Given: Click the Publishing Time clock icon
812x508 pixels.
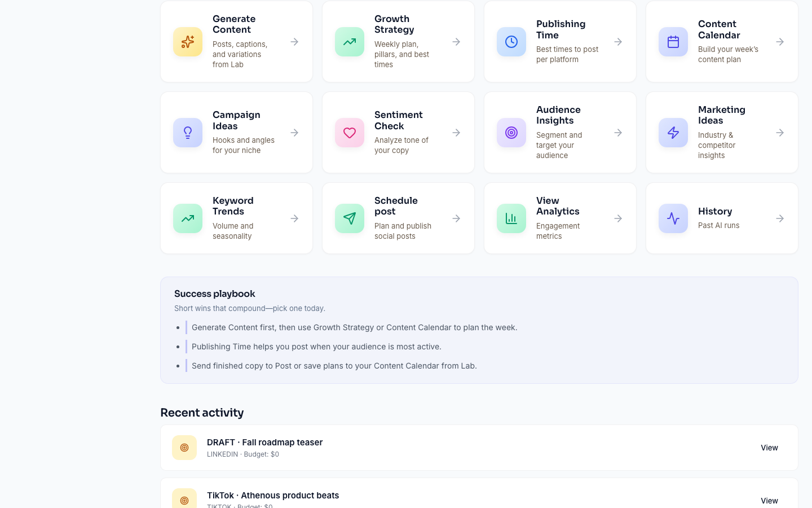Looking at the screenshot, I should pyautogui.click(x=511, y=42).
